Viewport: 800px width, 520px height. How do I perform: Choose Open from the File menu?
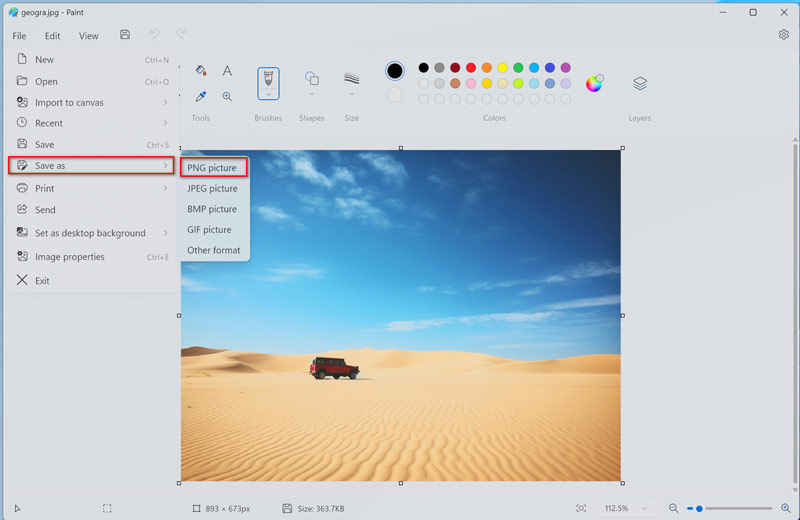(x=93, y=81)
